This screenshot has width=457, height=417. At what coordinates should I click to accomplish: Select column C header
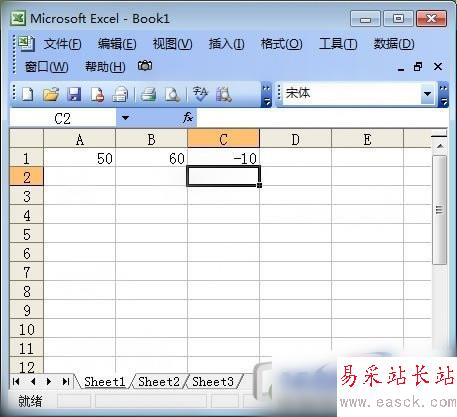[224, 139]
